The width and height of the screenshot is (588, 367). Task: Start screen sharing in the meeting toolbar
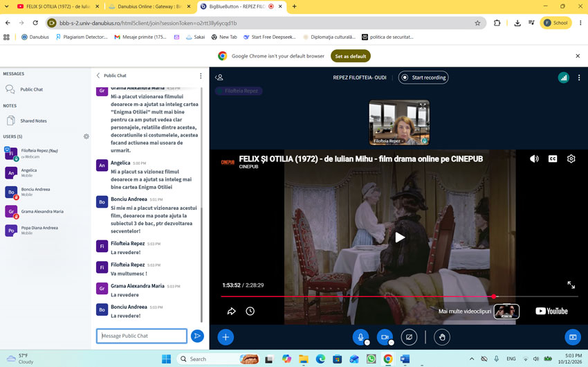(x=409, y=337)
